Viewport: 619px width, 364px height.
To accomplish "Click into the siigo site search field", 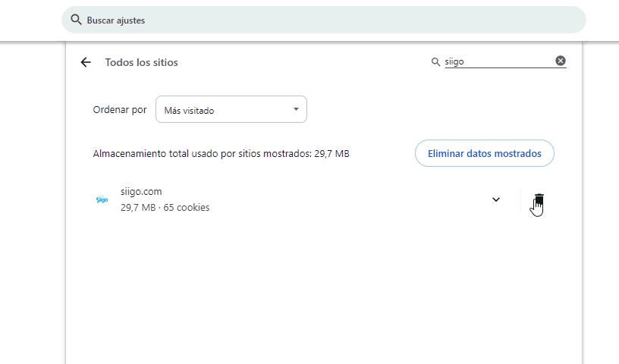I will (x=497, y=61).
